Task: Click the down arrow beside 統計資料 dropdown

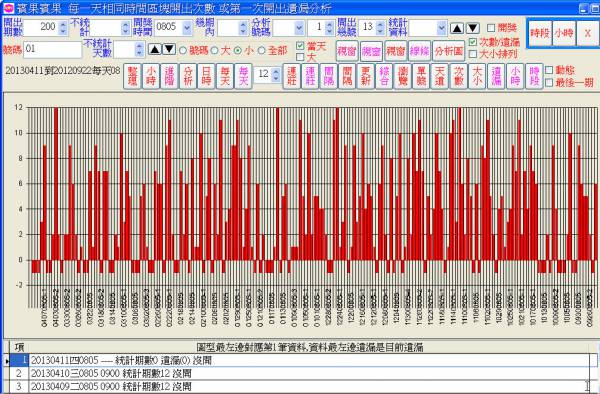Action: coord(473,28)
